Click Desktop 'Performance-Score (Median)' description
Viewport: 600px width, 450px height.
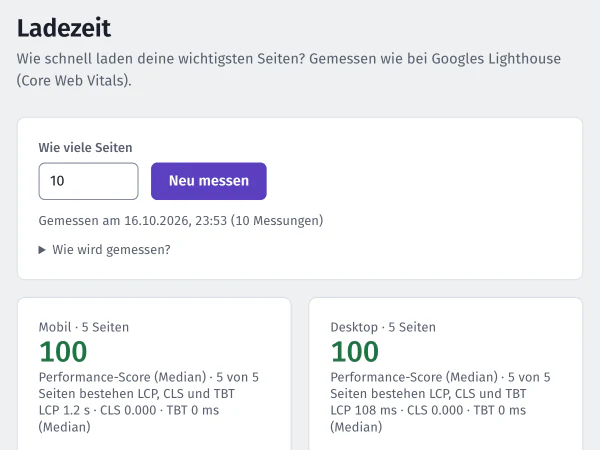[440, 385]
